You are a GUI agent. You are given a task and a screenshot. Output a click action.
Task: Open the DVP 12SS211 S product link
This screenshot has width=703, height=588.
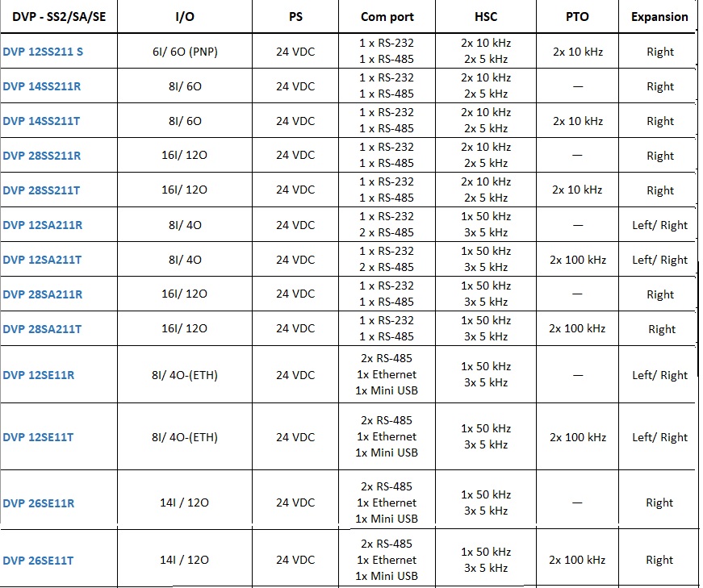43,52
